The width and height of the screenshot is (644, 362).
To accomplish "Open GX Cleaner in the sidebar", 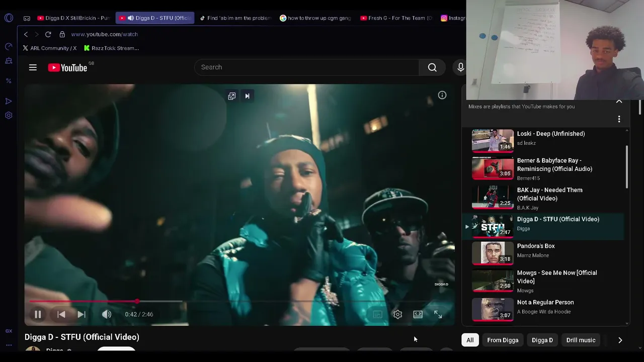I will (x=9, y=61).
